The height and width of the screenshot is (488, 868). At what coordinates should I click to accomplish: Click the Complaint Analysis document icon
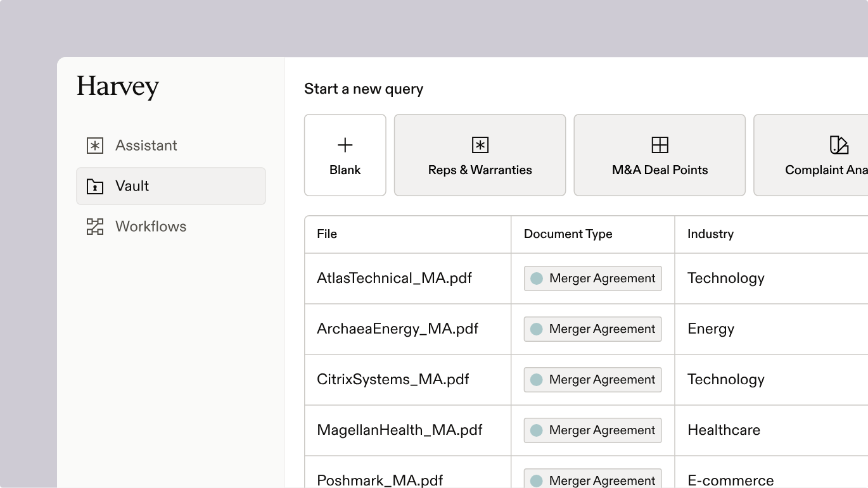tap(839, 145)
